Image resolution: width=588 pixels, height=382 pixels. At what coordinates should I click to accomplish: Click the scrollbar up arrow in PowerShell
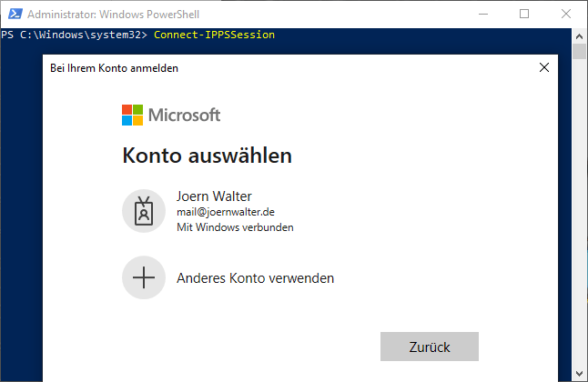580,35
